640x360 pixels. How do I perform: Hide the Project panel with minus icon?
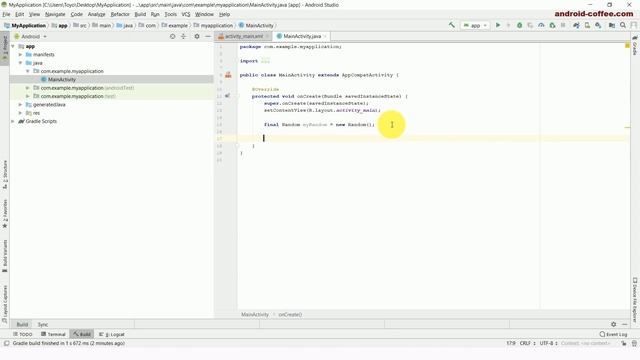pos(208,36)
